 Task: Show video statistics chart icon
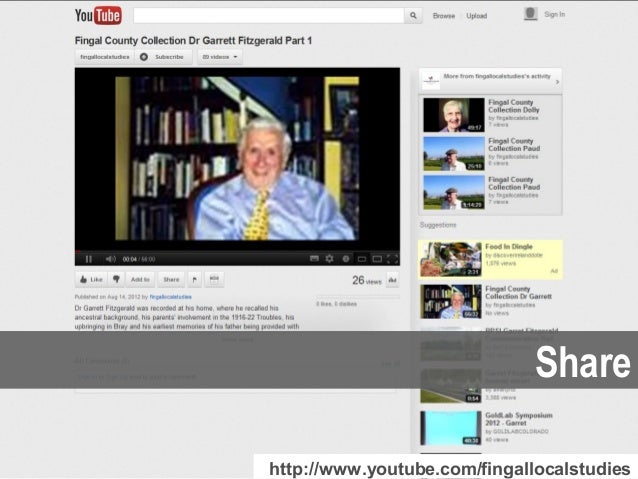tap(392, 280)
